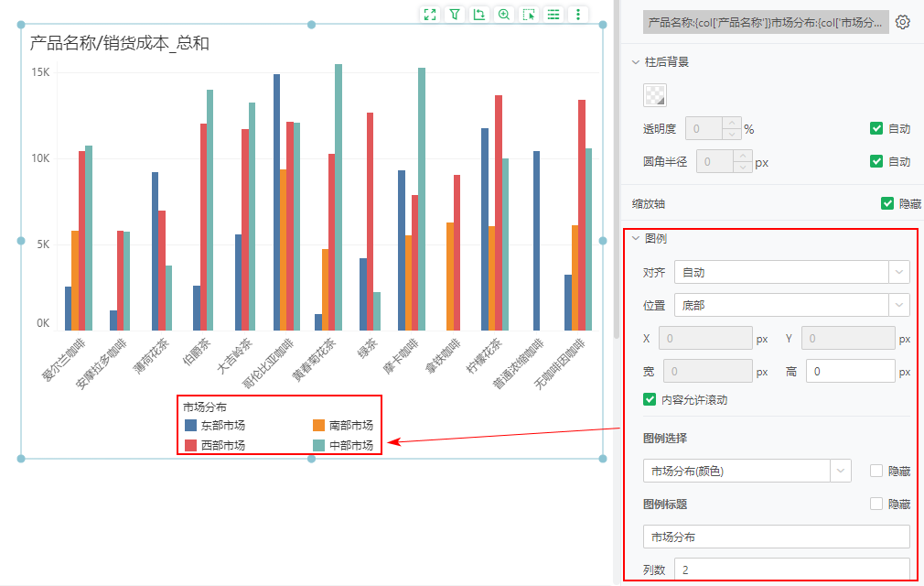
Task: Activate the box selection tool icon
Action: [529, 14]
